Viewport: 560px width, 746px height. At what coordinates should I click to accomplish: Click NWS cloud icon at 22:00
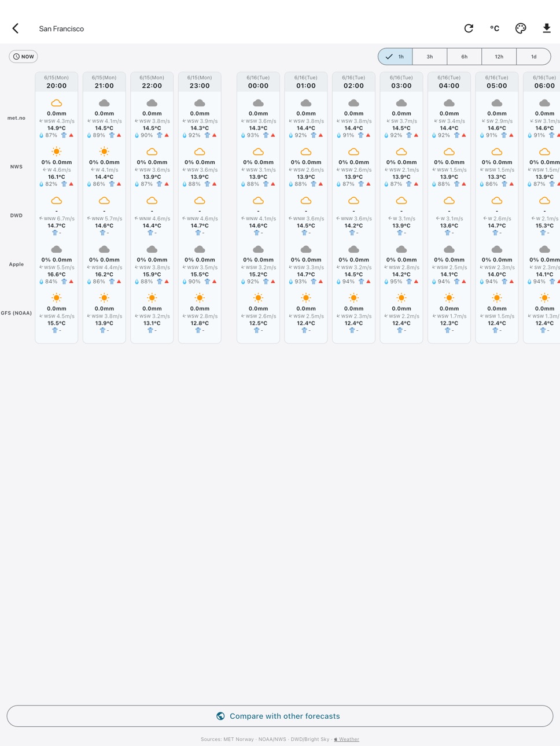(152, 152)
